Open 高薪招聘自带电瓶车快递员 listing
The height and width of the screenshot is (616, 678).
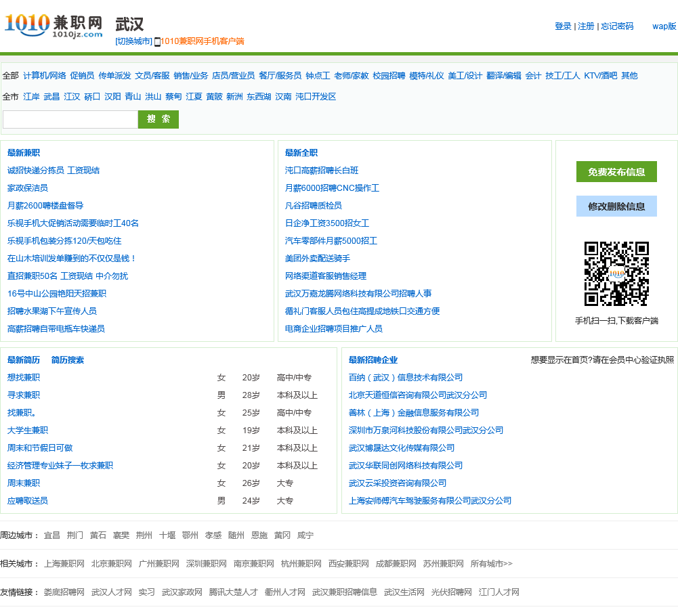pyautogui.click(x=56, y=329)
